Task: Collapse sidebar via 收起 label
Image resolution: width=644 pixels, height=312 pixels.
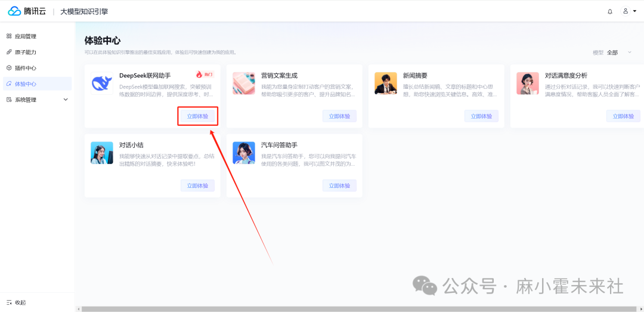Action: (20, 302)
